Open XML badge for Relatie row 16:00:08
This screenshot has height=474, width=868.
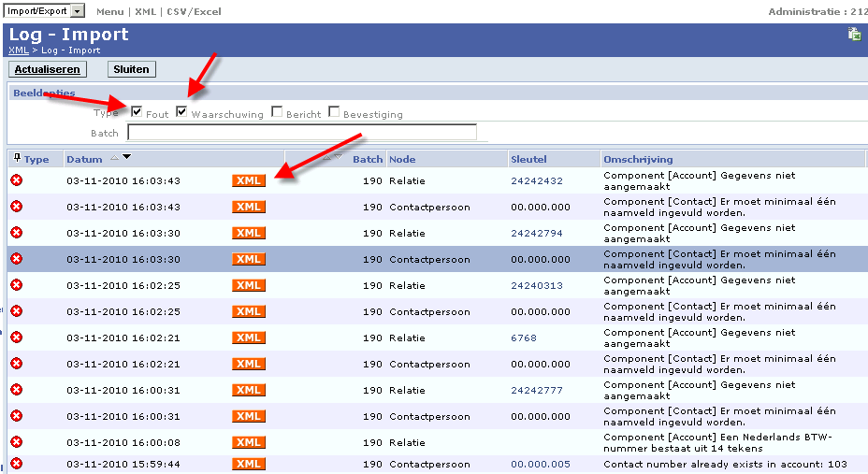tap(249, 442)
